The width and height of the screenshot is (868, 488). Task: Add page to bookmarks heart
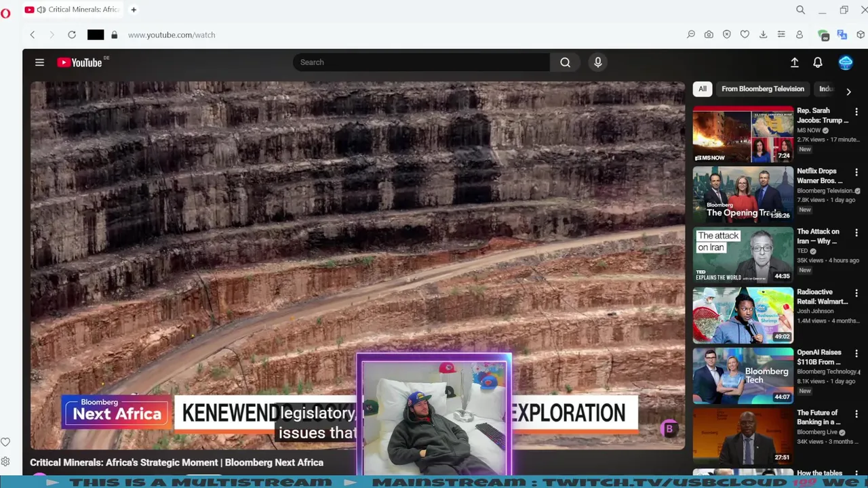click(745, 35)
